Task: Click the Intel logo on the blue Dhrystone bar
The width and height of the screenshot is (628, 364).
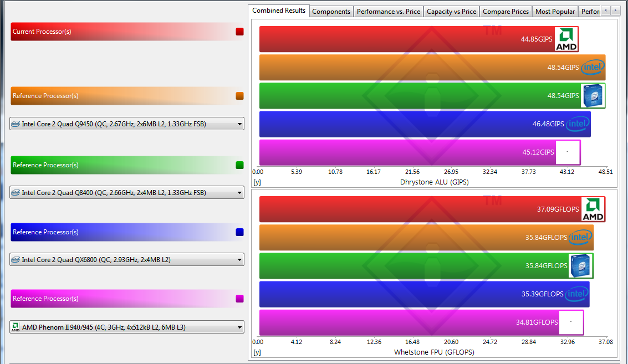Action: tap(578, 124)
